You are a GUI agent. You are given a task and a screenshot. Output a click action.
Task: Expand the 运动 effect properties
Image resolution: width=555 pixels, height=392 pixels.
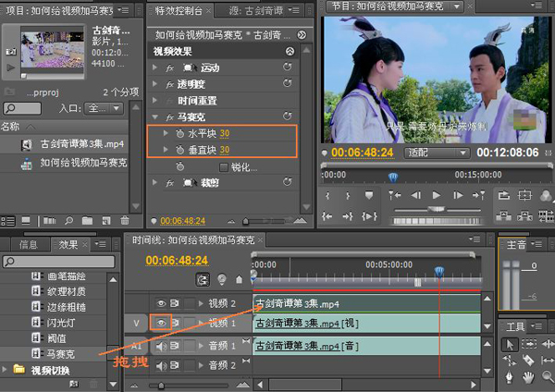click(x=154, y=67)
